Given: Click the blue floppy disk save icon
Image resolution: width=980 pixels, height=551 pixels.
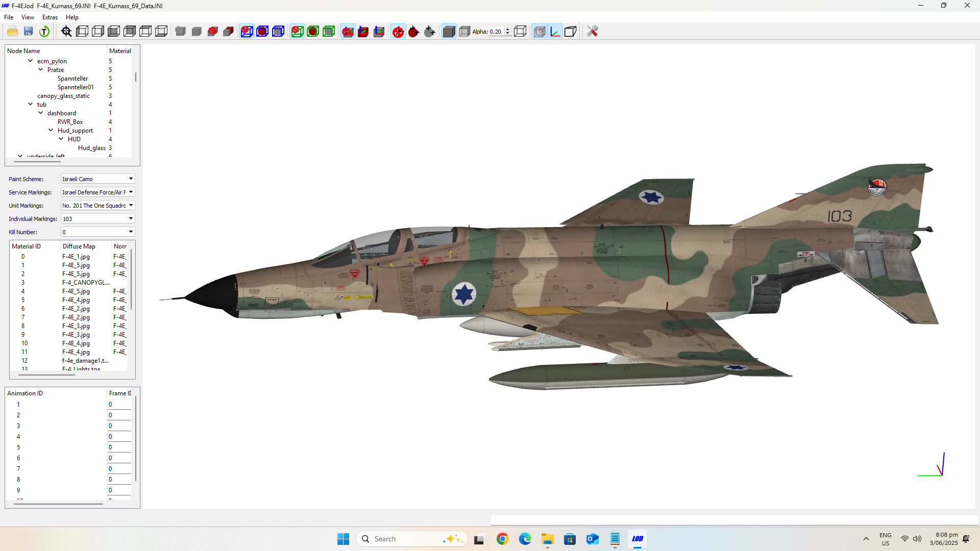Looking at the screenshot, I should coord(29,32).
